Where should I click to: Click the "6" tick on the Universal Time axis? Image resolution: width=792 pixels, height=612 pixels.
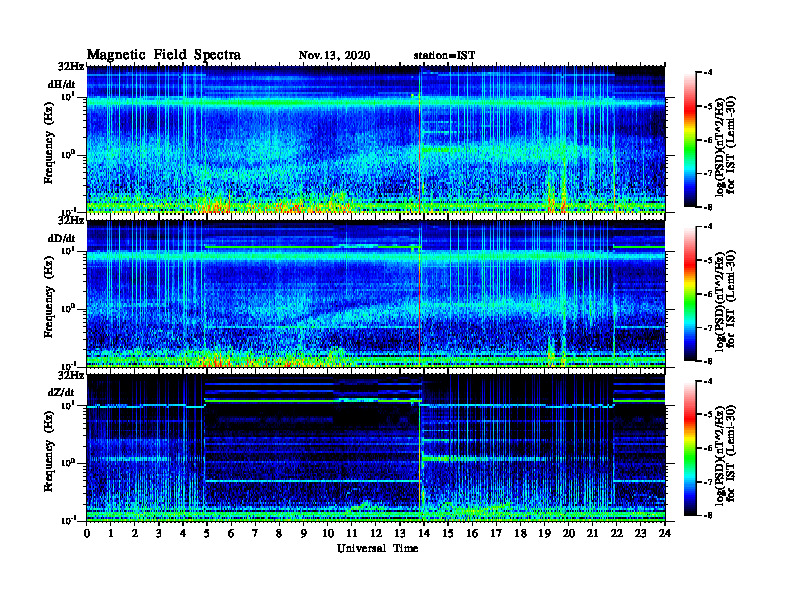231,533
